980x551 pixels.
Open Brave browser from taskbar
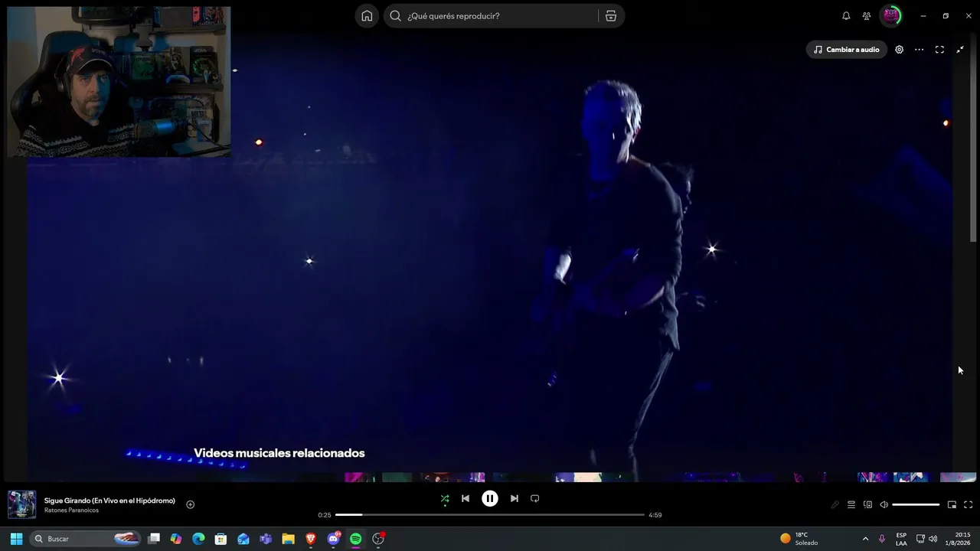click(x=311, y=539)
